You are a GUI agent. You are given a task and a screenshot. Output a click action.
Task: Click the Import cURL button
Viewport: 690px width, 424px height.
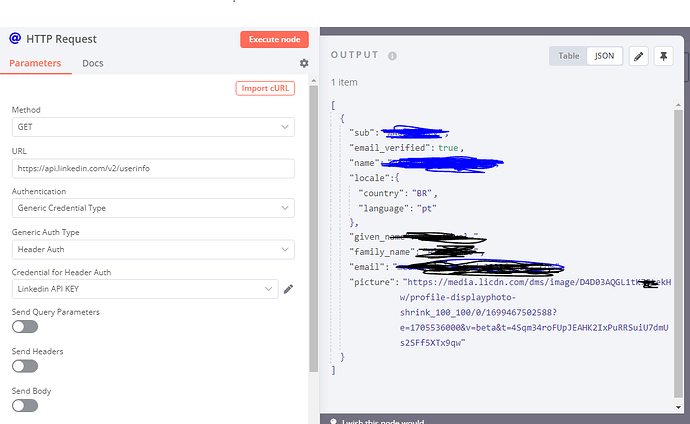[x=265, y=88]
